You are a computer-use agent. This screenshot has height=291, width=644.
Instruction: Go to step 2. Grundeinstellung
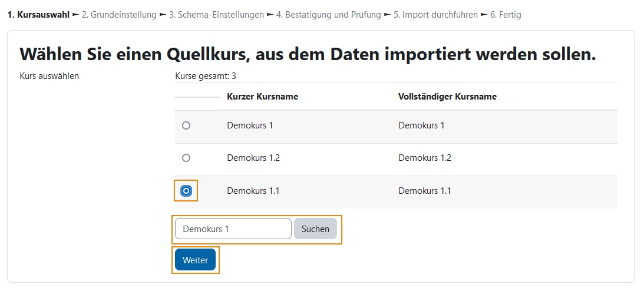click(x=119, y=15)
